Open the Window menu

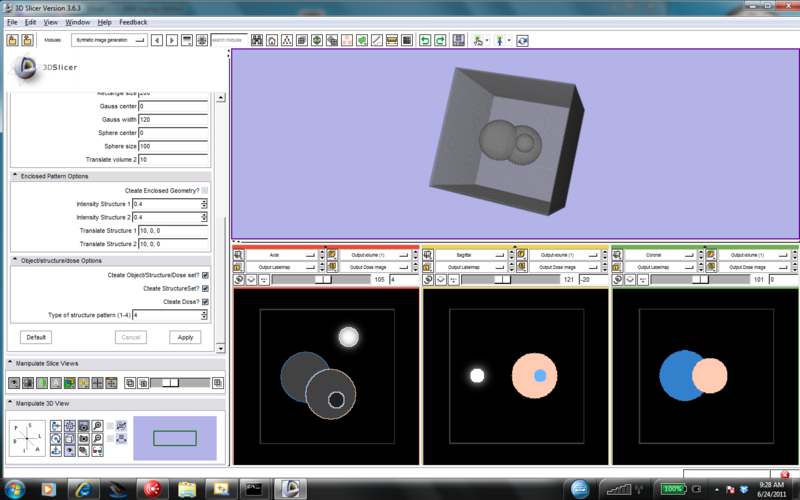tap(78, 22)
